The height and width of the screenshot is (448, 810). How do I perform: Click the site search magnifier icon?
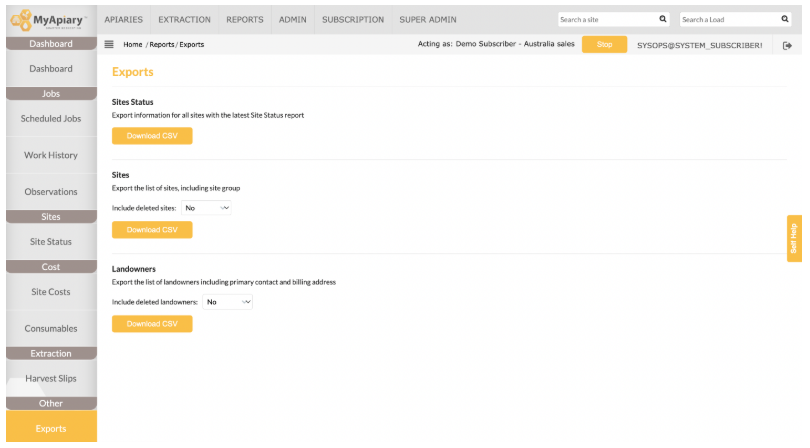[663, 19]
